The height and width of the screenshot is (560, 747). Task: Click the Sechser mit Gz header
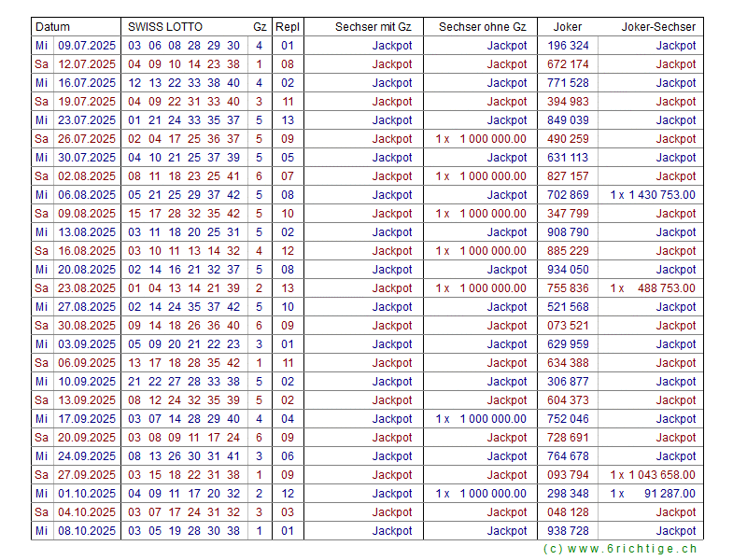coord(373,27)
